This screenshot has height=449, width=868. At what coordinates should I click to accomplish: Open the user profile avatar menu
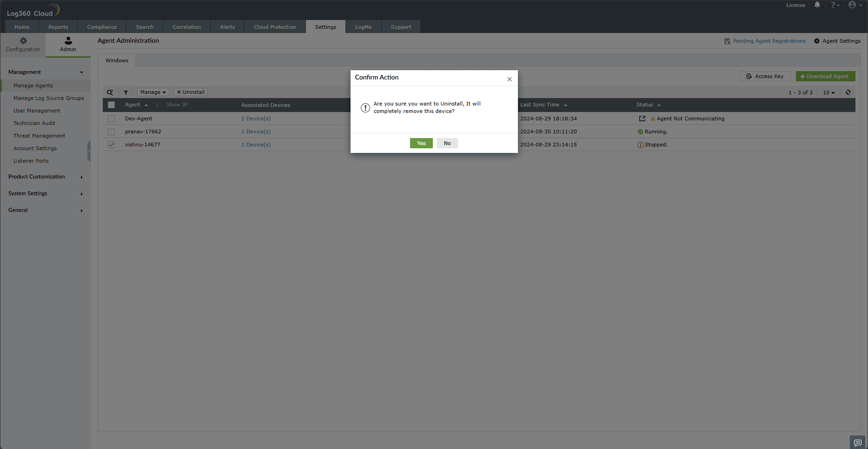pyautogui.click(x=855, y=5)
